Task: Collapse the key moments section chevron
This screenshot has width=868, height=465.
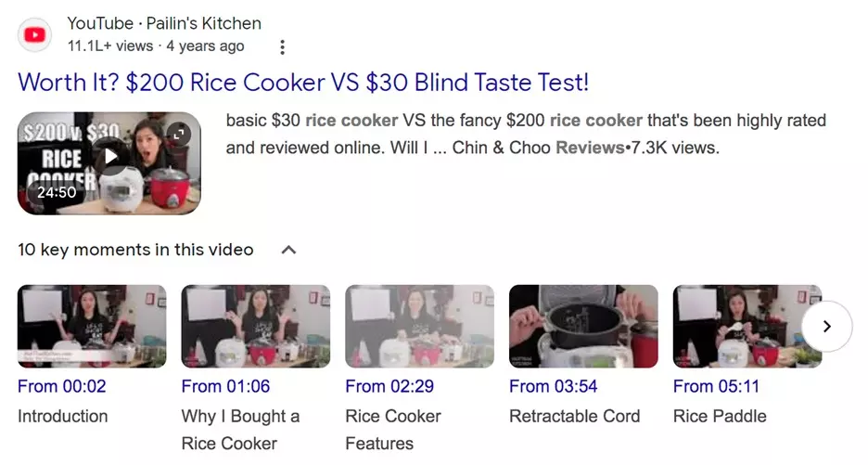Action: pos(288,250)
